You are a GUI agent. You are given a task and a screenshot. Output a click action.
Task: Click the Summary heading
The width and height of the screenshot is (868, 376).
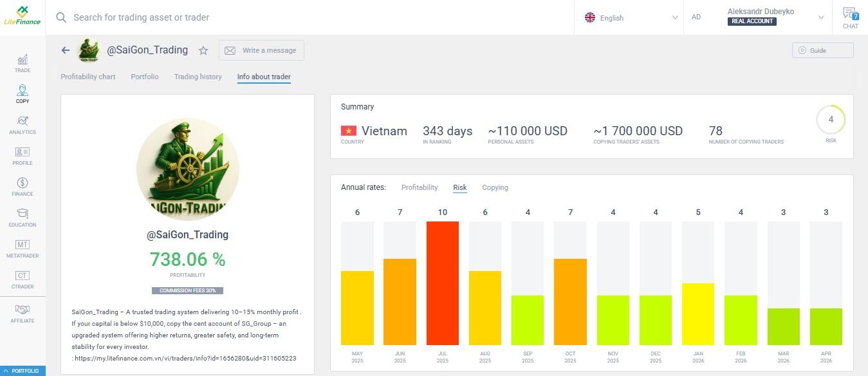click(x=357, y=107)
